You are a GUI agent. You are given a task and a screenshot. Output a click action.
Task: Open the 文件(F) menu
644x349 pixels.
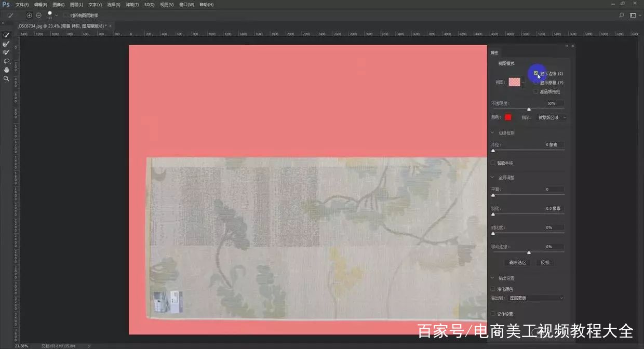point(22,5)
